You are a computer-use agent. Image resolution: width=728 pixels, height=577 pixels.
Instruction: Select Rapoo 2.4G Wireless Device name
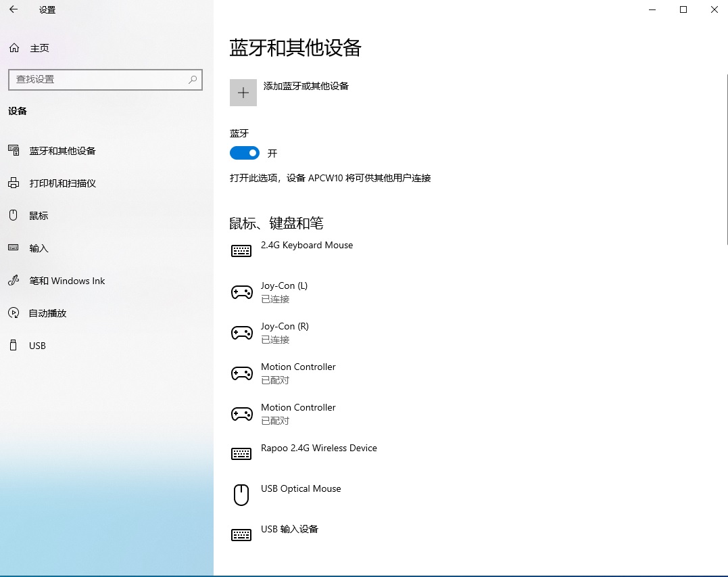(319, 448)
